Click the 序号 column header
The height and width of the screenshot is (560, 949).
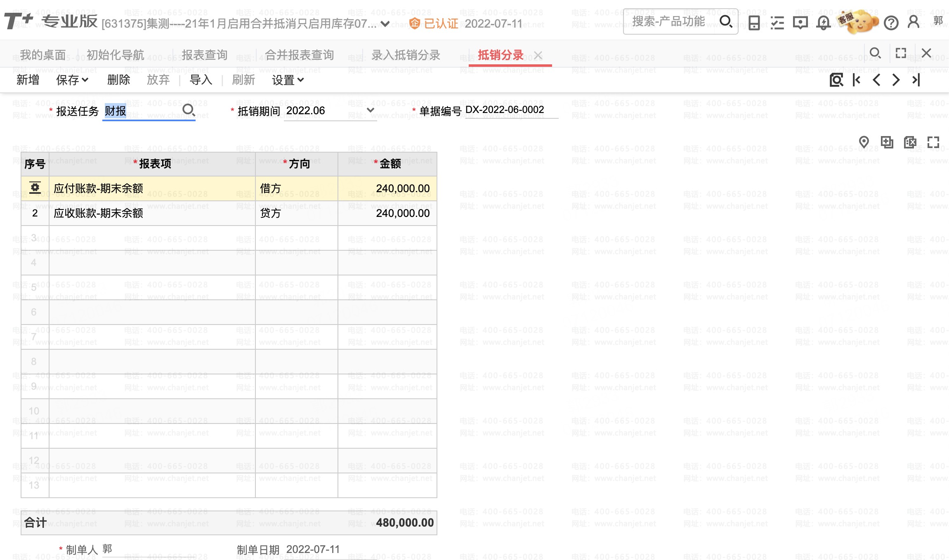pos(35,164)
